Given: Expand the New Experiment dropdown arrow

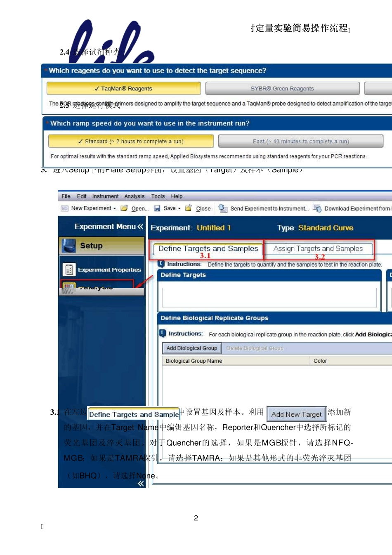Looking at the screenshot, I should [115, 209].
